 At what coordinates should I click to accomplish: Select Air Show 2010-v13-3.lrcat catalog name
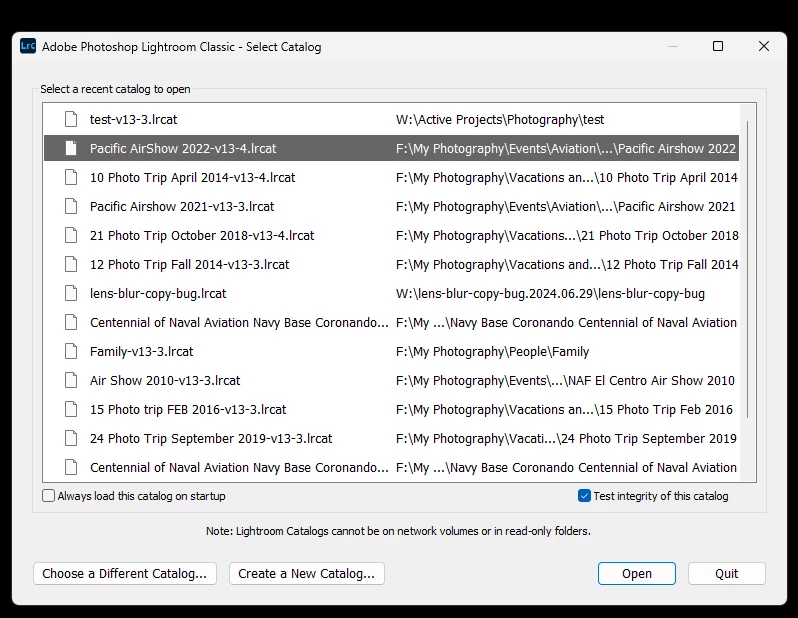tap(165, 381)
